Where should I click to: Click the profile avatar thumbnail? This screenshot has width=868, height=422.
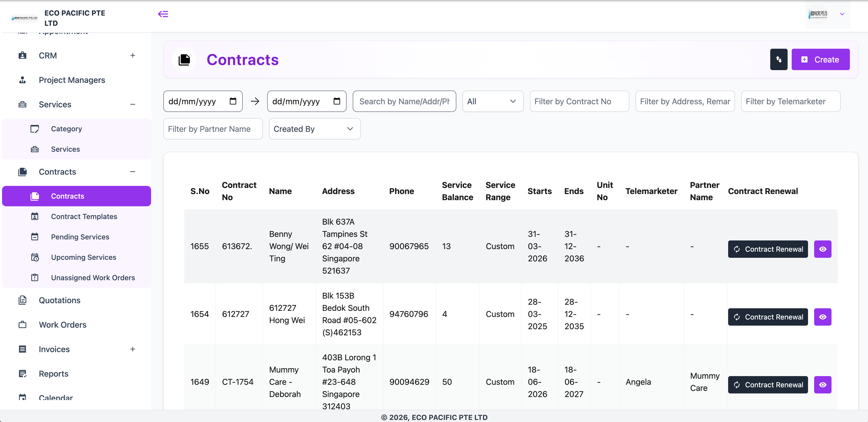817,14
